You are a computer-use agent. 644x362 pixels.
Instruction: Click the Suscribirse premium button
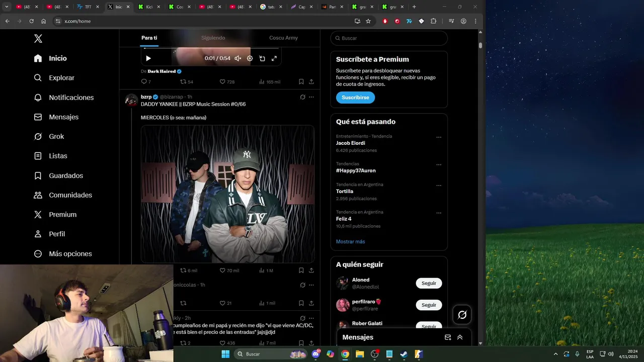point(355,98)
